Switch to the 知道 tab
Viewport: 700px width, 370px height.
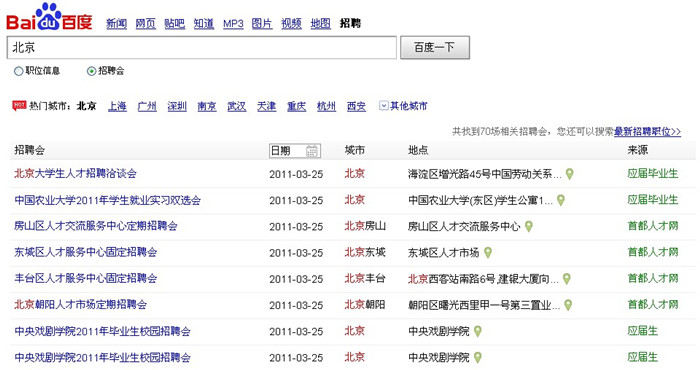coord(204,24)
